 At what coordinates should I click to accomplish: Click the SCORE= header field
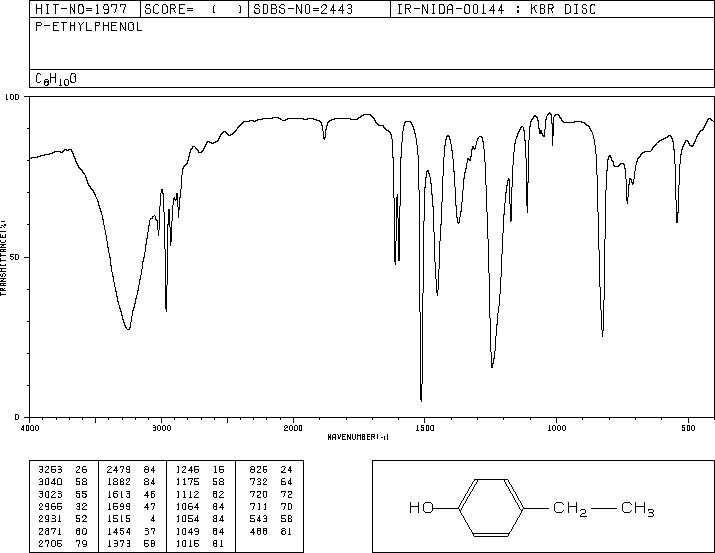(x=194, y=9)
